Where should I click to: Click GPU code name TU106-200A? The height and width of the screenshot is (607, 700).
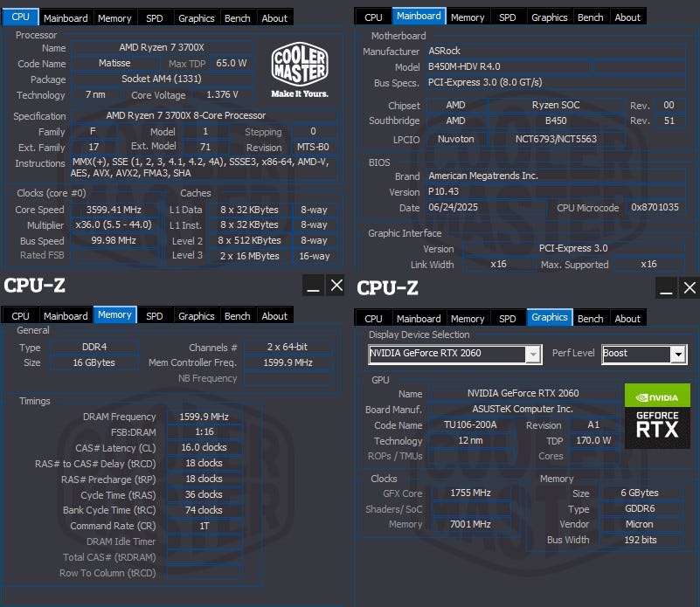coord(470,424)
